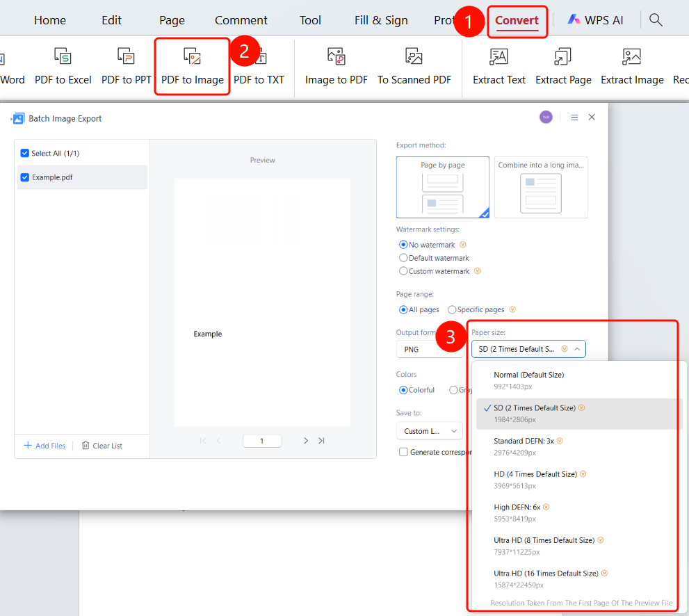
Task: Click the PDF to PPT icon
Action: point(126,56)
